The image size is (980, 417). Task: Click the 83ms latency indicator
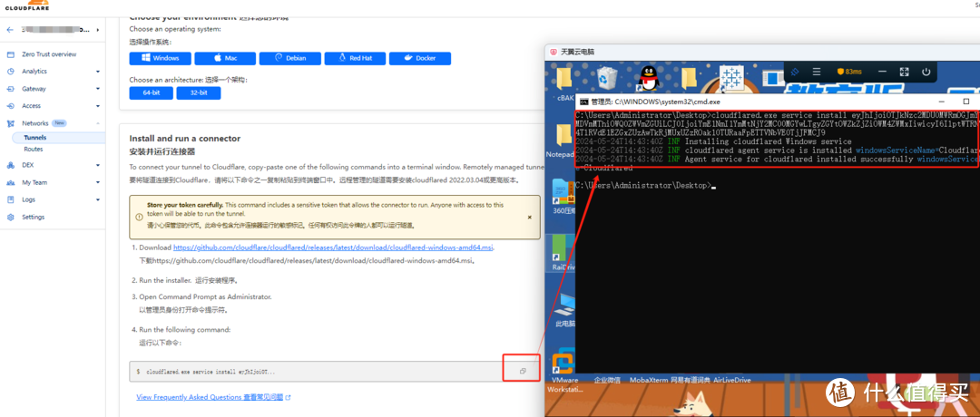click(x=849, y=72)
